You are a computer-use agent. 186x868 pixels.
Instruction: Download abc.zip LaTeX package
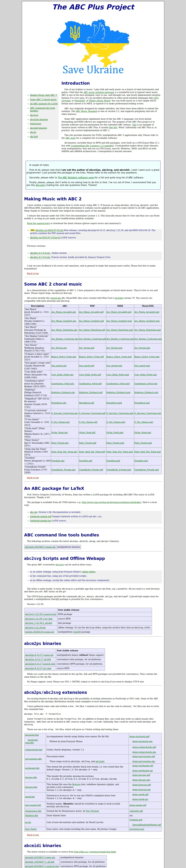(x=33, y=512)
